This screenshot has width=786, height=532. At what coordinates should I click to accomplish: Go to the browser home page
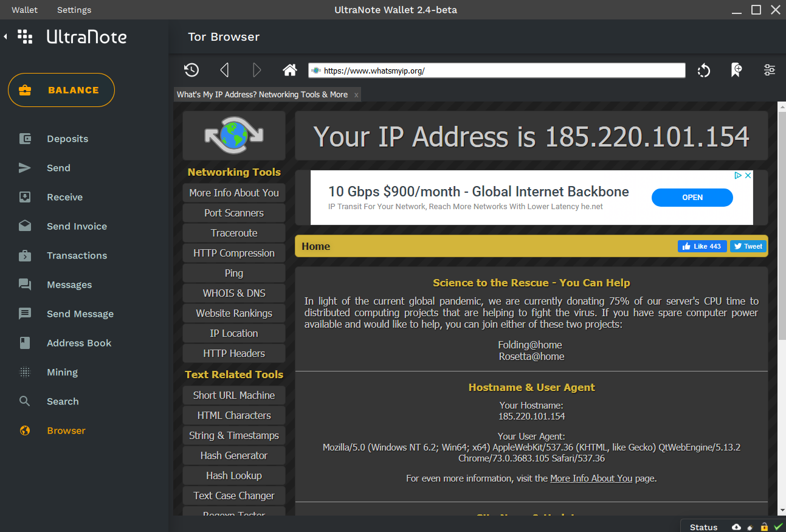[x=290, y=70]
